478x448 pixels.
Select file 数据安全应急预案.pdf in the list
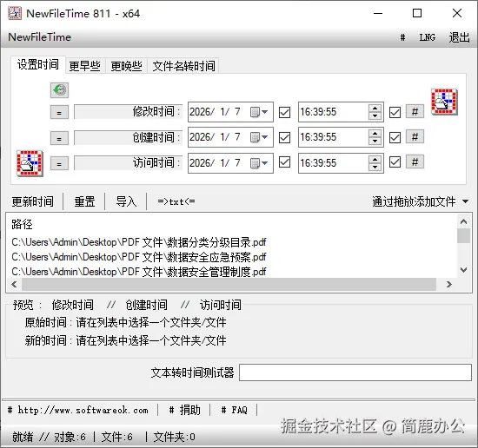tap(139, 257)
